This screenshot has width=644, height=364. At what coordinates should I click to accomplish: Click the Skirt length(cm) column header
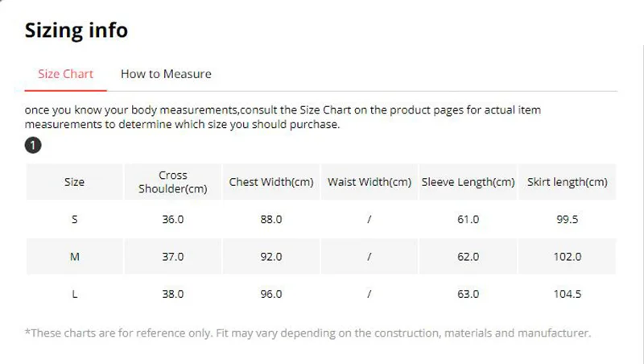(568, 182)
